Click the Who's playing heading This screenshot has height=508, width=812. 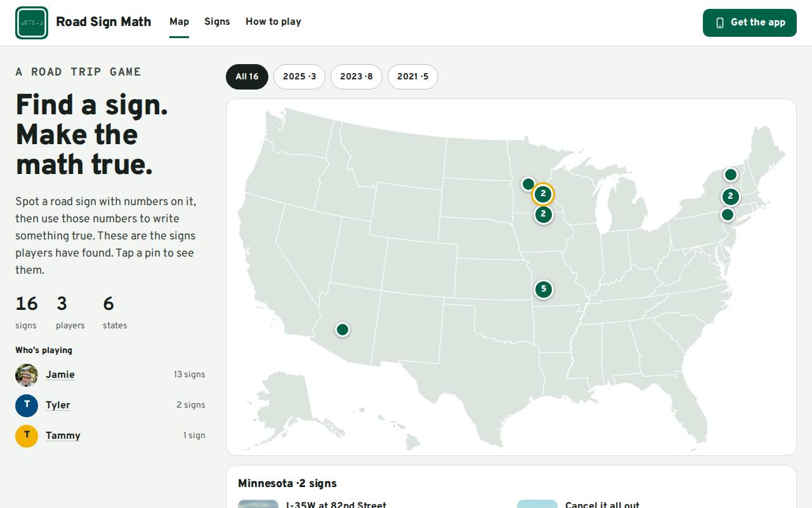click(x=44, y=350)
